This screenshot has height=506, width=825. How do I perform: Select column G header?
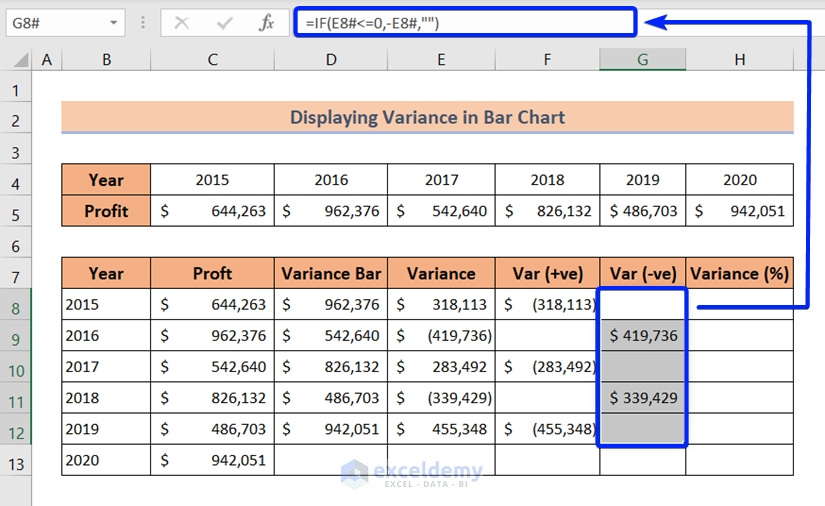coord(642,60)
